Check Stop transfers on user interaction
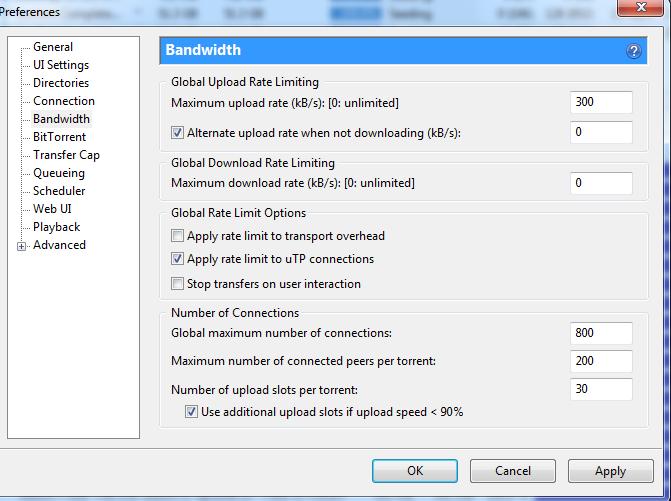The height and width of the screenshot is (501, 671). click(178, 284)
